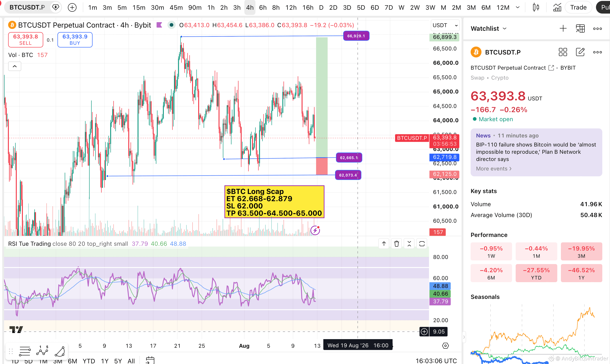The image size is (610, 364).
Task: Click the purple flag icon in chart header
Action: (159, 25)
